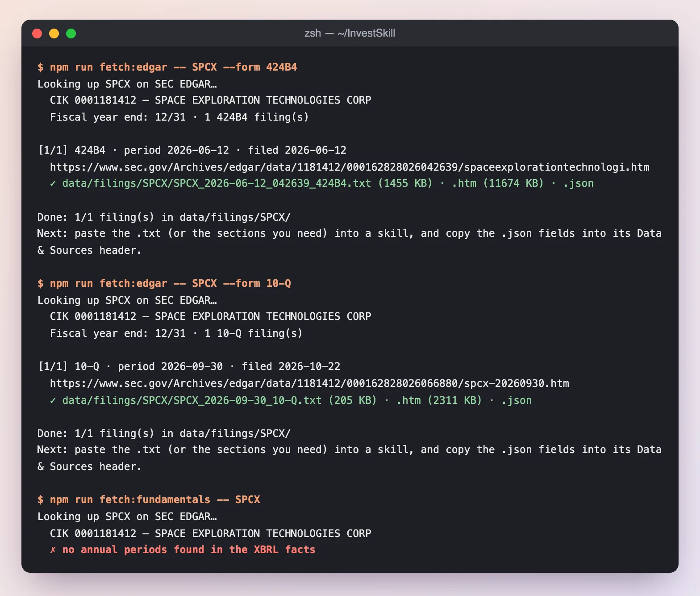Click the dollar prompt before the 10-Q command
Screen dimensions: 700x596
pyautogui.click(x=41, y=283)
